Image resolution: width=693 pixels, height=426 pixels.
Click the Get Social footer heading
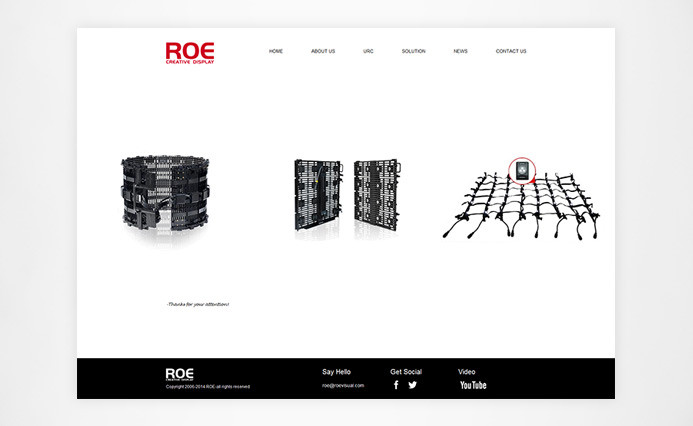pyautogui.click(x=406, y=371)
